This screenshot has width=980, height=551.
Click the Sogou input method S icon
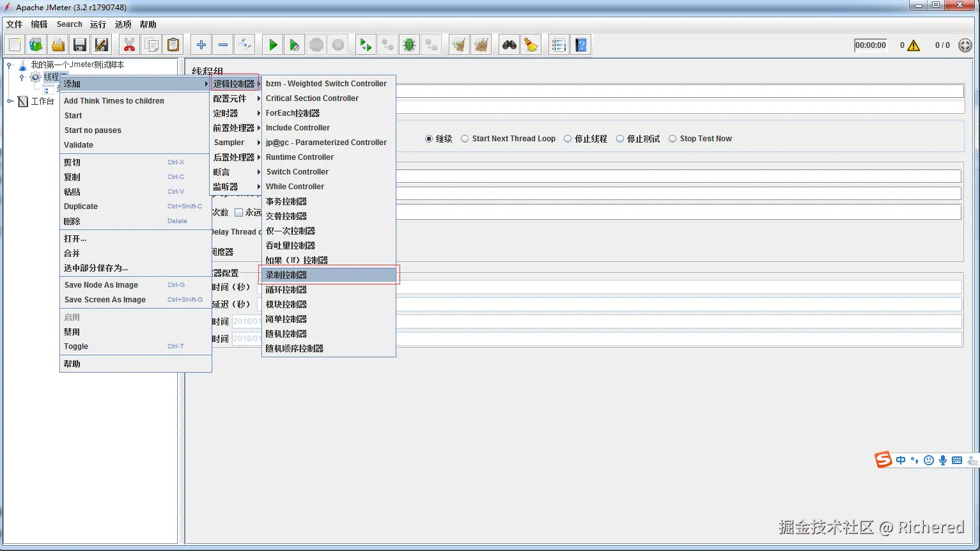[883, 460]
